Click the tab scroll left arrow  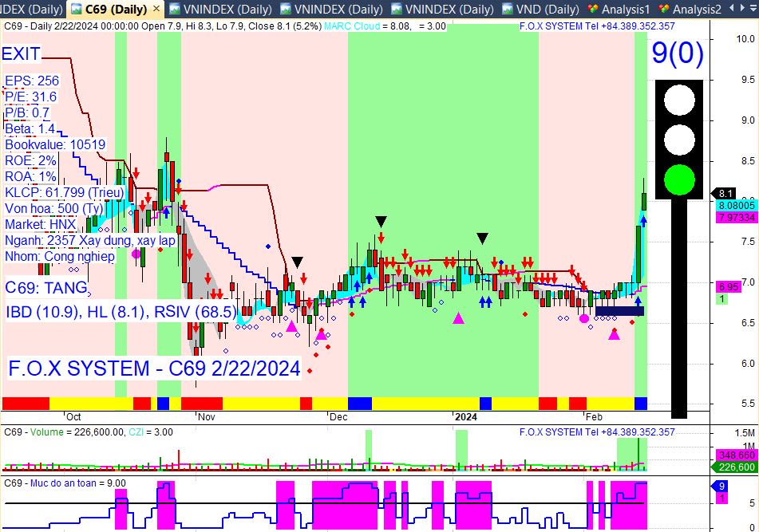pyautogui.click(x=731, y=8)
